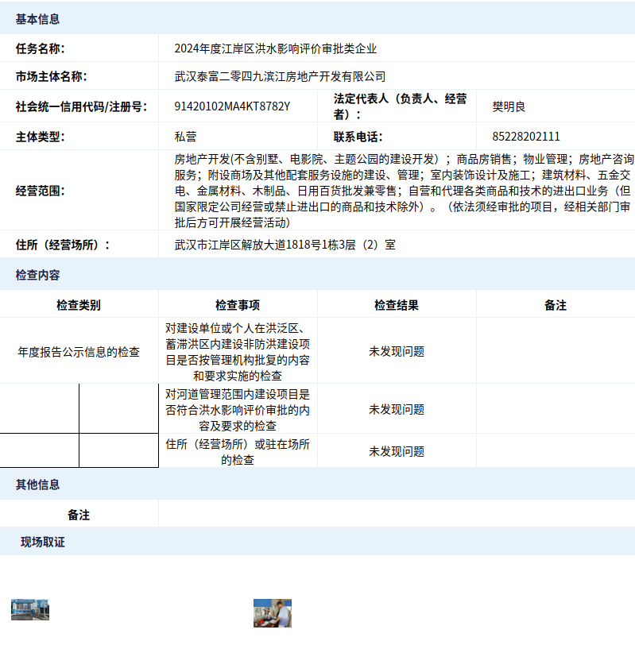The width and height of the screenshot is (635, 672).
Task: Collapse the 其他信息 section header
Action: click(37, 485)
